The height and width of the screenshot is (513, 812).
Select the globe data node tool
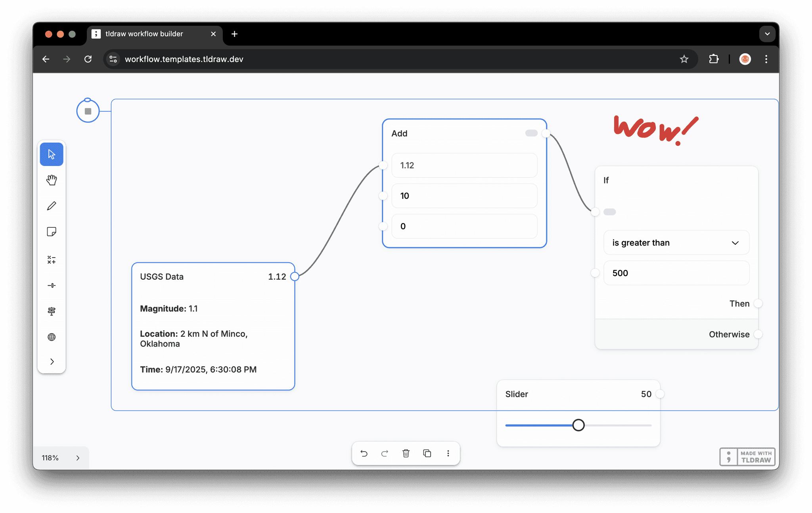[52, 337]
